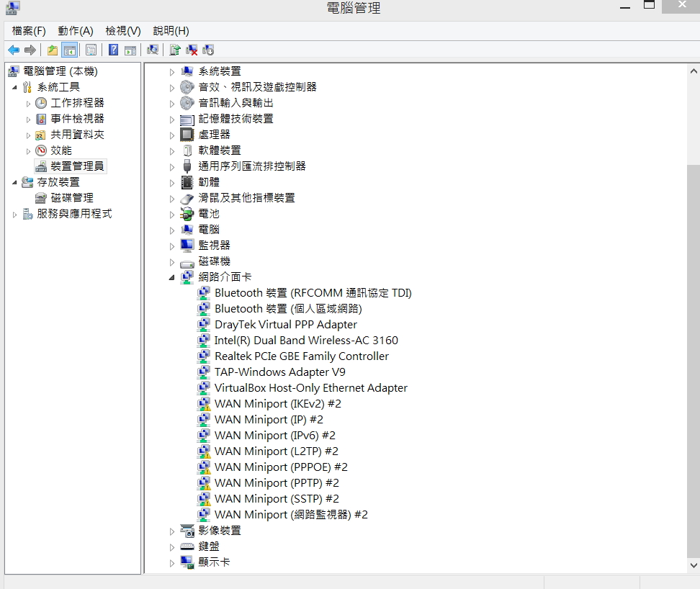Select WAN Miniport (IKEv2) #2
700x589 pixels.
(278, 404)
